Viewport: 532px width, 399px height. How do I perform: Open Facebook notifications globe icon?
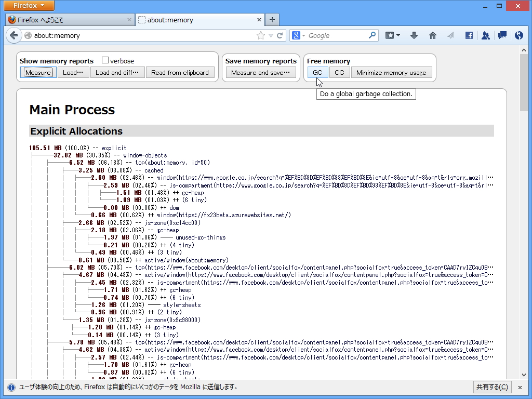point(519,35)
